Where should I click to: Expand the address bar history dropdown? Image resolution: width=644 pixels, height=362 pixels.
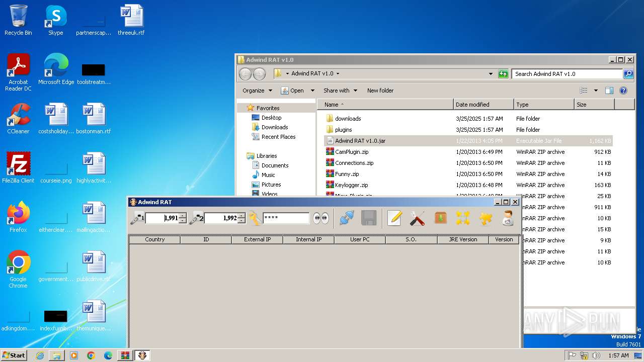491,74
